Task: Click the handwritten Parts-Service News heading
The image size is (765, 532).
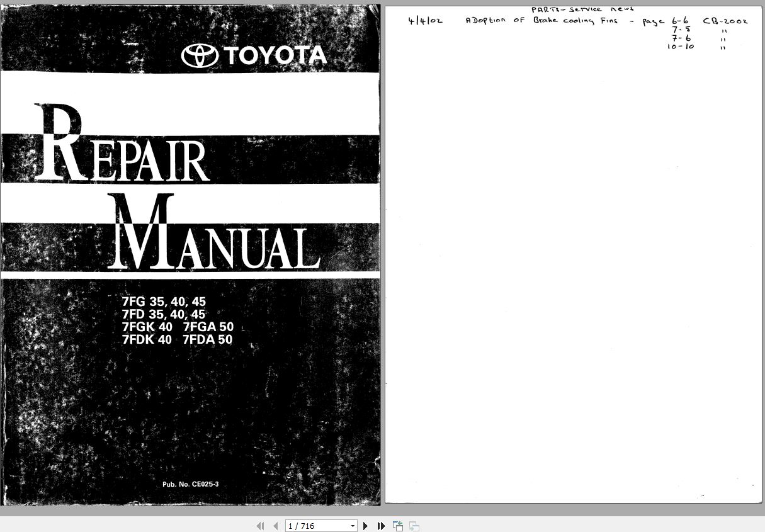Action: pyautogui.click(x=582, y=9)
